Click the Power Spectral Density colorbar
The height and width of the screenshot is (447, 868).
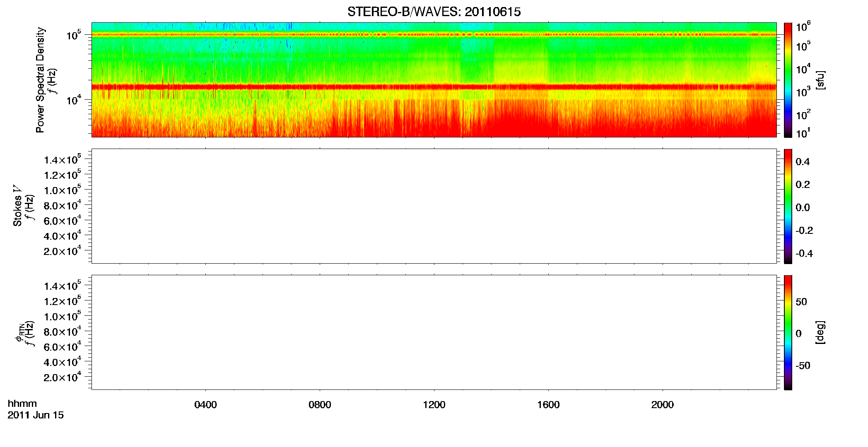tap(788, 80)
